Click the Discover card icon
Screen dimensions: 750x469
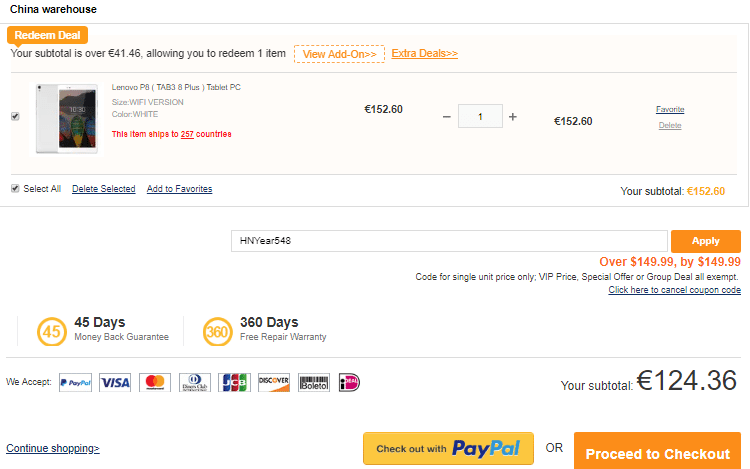click(x=273, y=382)
